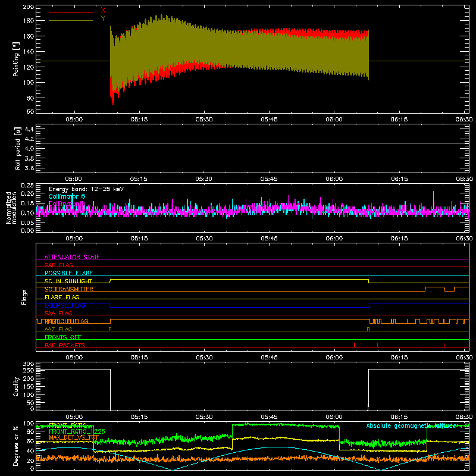This screenshot has width=476, height=476.
Task: Click the 06:00 time label under Roll period plot
Action: [334, 179]
